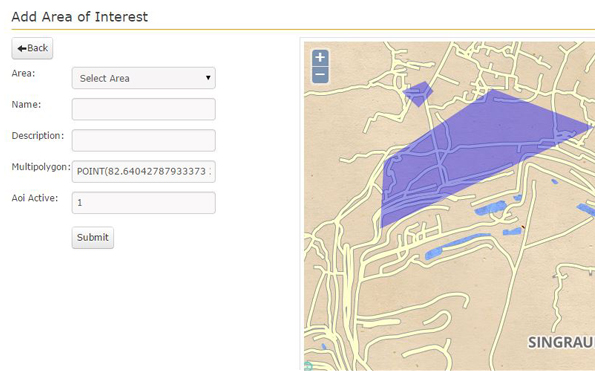Focus the Name text field

(144, 109)
